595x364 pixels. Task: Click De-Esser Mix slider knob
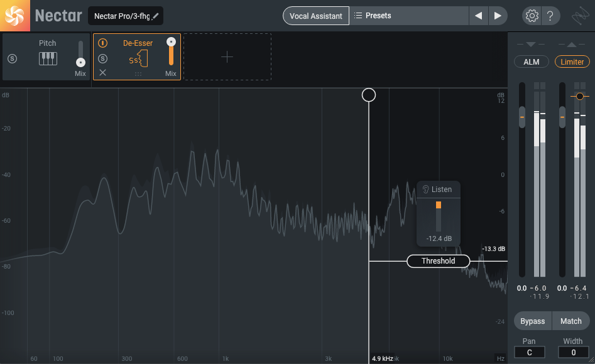tap(171, 41)
